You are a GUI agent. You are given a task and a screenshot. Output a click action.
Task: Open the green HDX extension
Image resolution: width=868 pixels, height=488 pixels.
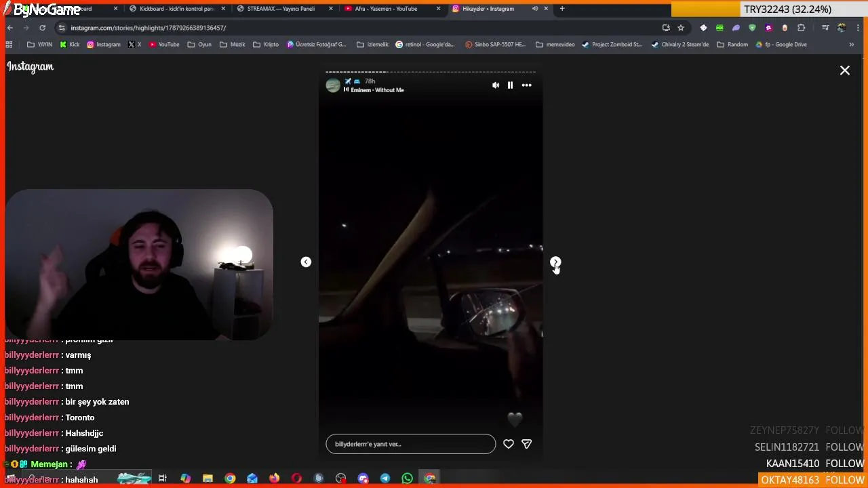[719, 28]
